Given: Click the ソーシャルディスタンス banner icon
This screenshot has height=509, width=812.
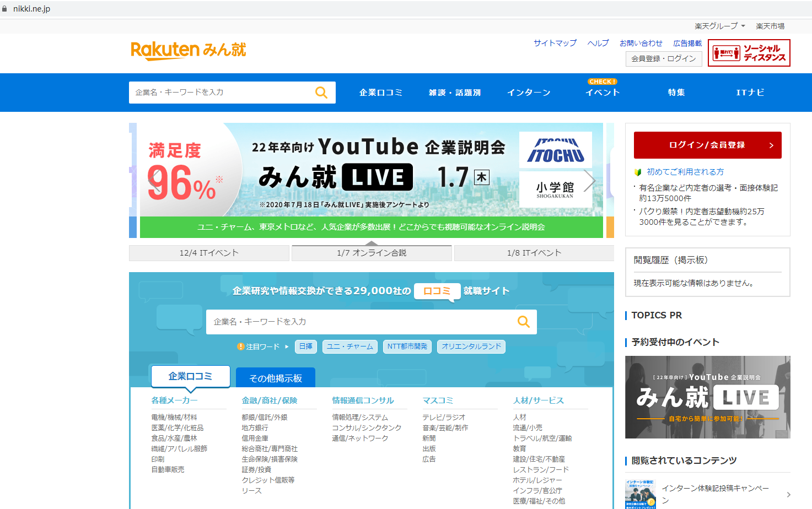Looking at the screenshot, I should 749,53.
